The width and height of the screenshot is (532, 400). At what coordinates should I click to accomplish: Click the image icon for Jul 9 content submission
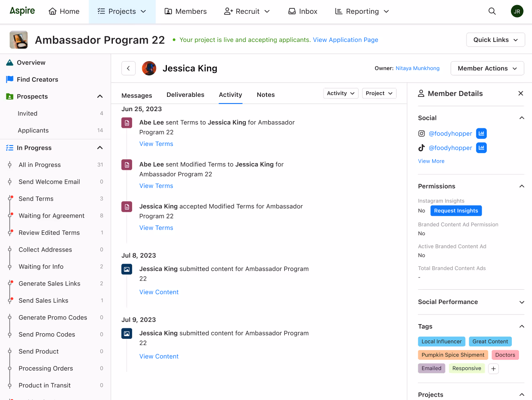pyautogui.click(x=127, y=334)
